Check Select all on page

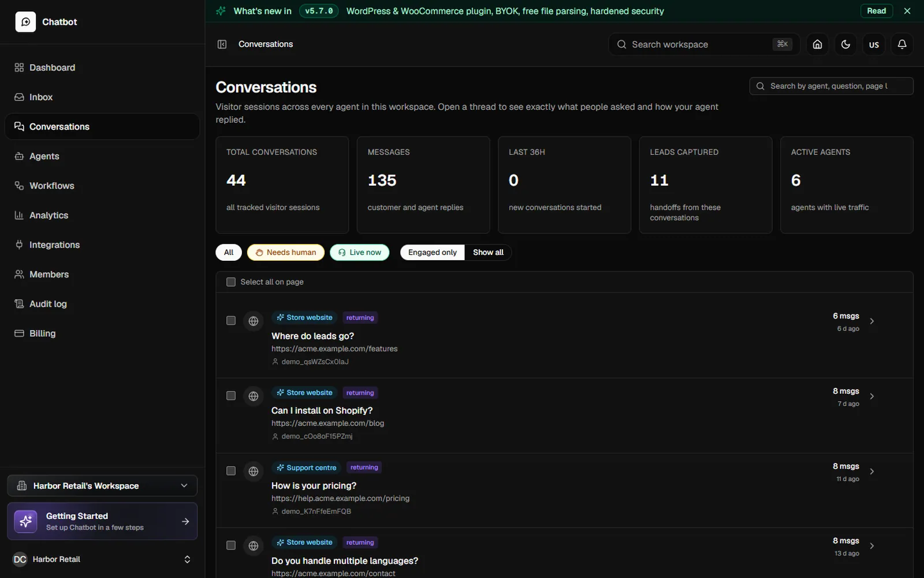pyautogui.click(x=231, y=282)
